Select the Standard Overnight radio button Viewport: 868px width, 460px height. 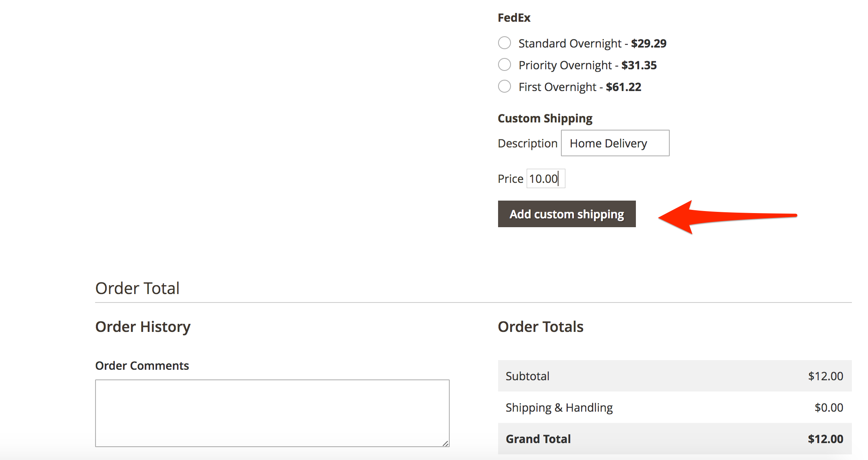tap(505, 43)
